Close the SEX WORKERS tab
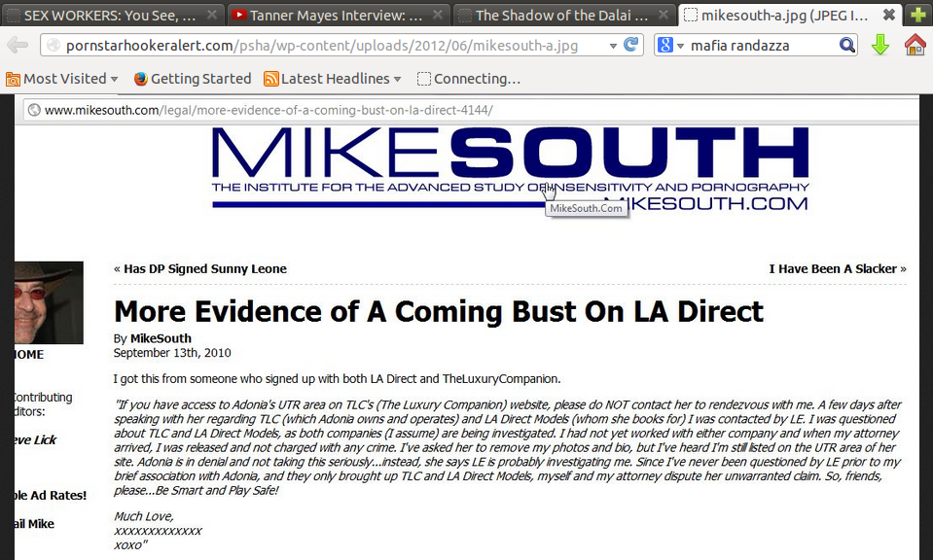933x560 pixels. 211,15
